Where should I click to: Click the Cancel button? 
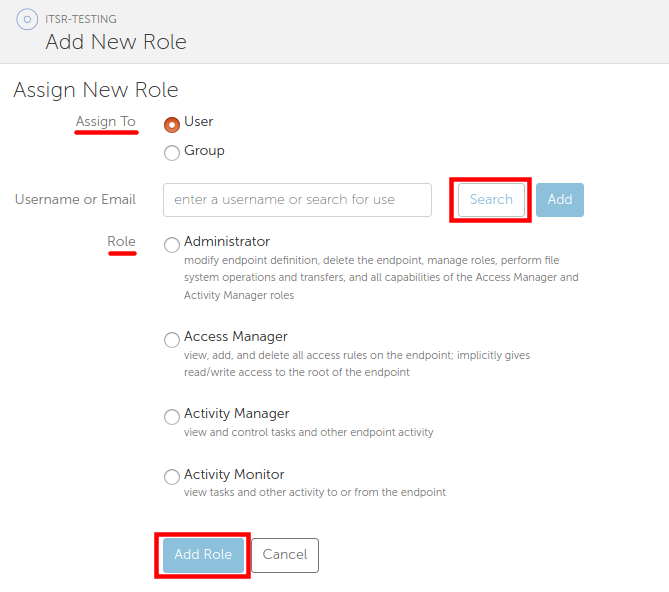pos(285,555)
